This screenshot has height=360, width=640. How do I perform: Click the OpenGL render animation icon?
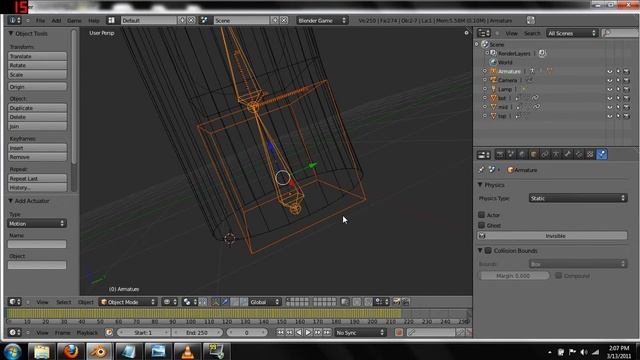tap(406, 302)
